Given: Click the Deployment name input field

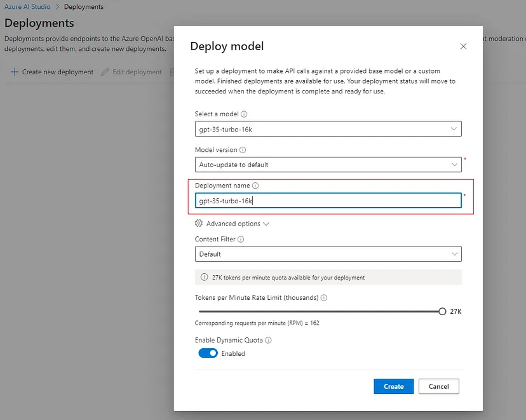Looking at the screenshot, I should pyautogui.click(x=328, y=201).
